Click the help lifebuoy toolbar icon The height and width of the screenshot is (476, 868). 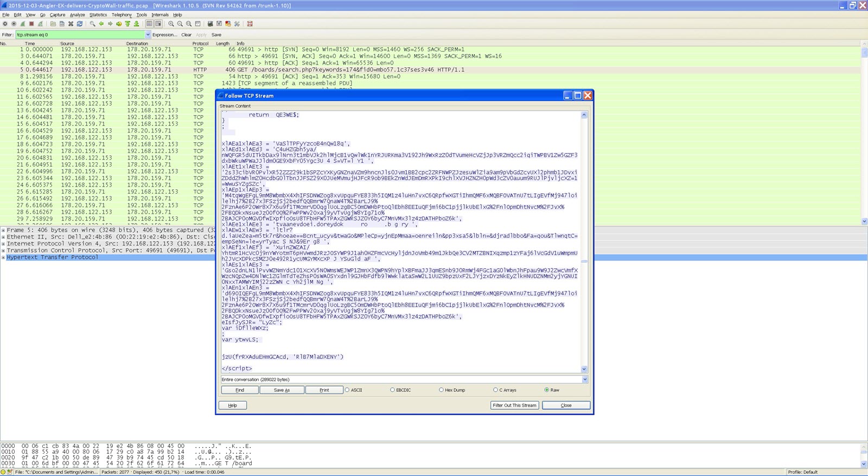tap(250, 24)
